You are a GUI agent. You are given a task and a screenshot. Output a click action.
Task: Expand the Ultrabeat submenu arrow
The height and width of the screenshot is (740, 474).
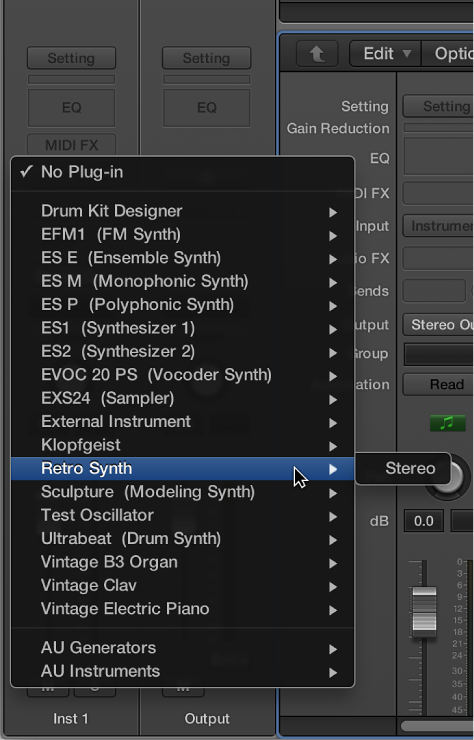click(x=333, y=540)
